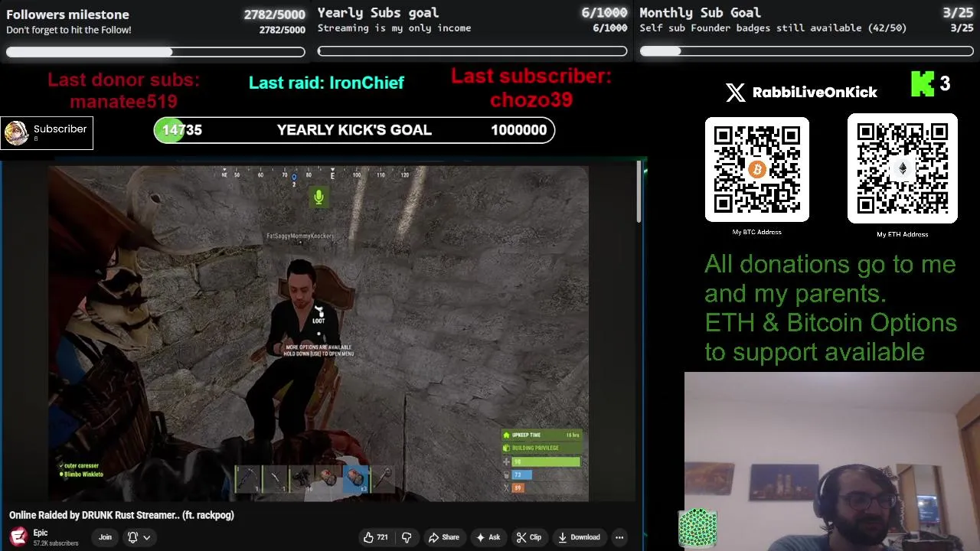Open the Epic channel avatar

pyautogui.click(x=18, y=537)
